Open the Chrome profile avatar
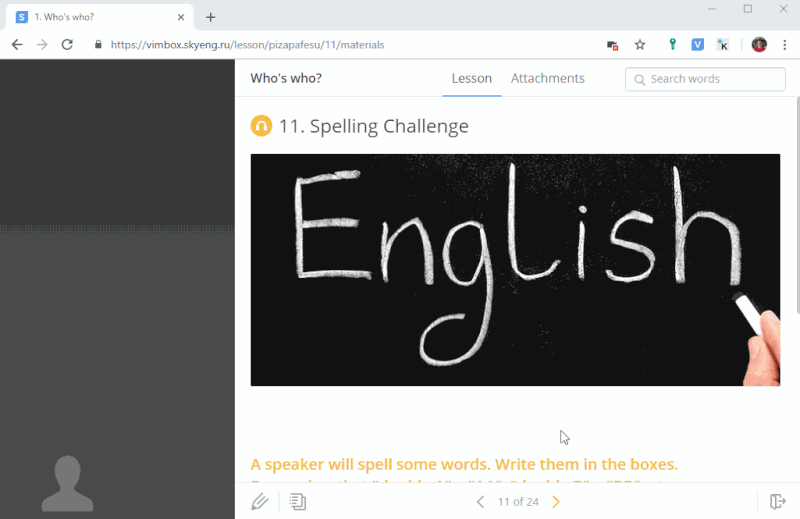 [x=759, y=45]
